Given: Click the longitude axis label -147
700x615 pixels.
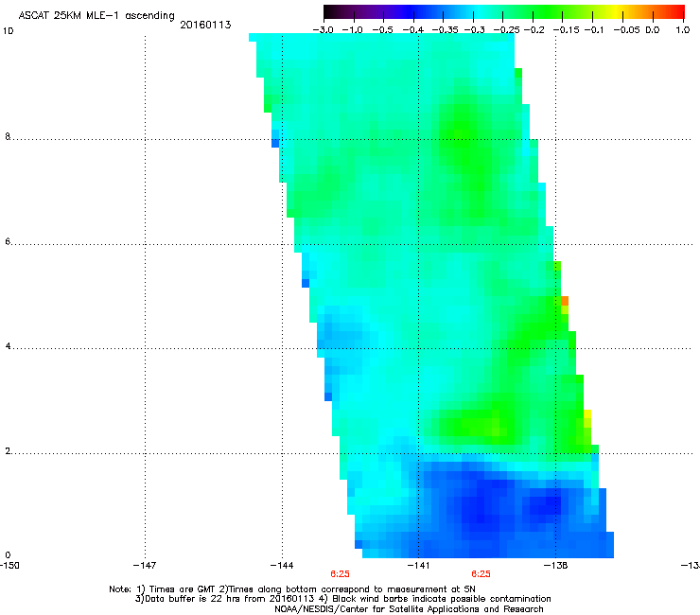Looking at the screenshot, I should tap(145, 566).
